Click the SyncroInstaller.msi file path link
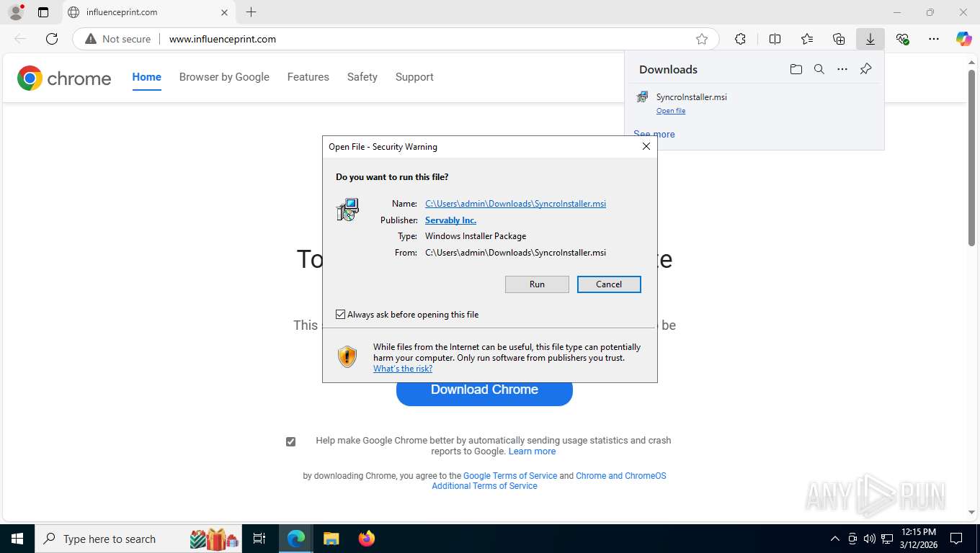Screen dimensions: 980x553 [x=515, y=204]
